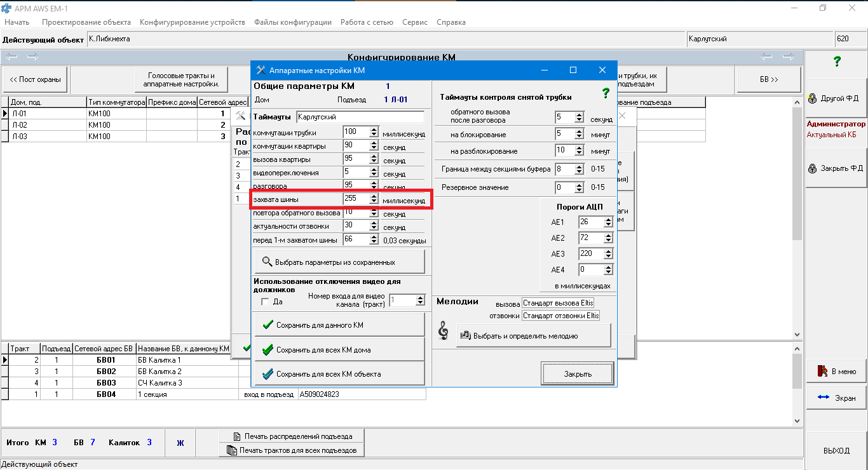Click the blue Ж button

(x=180, y=443)
